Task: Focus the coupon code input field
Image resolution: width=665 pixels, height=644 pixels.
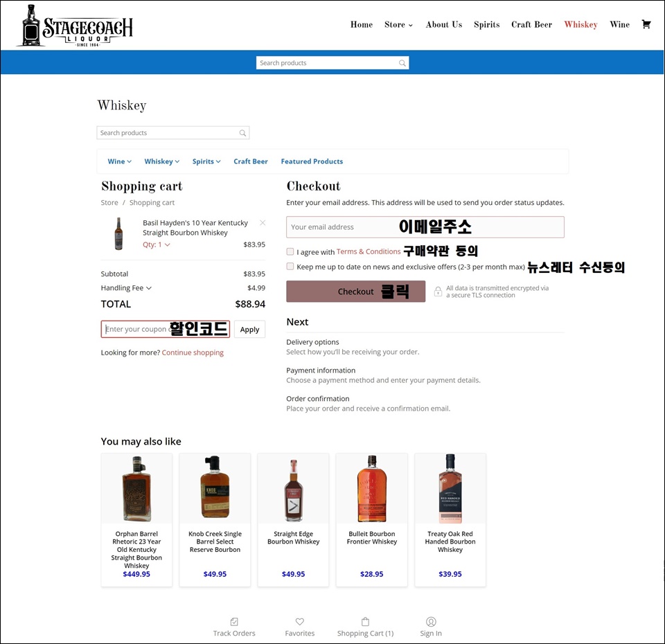Action: point(166,329)
